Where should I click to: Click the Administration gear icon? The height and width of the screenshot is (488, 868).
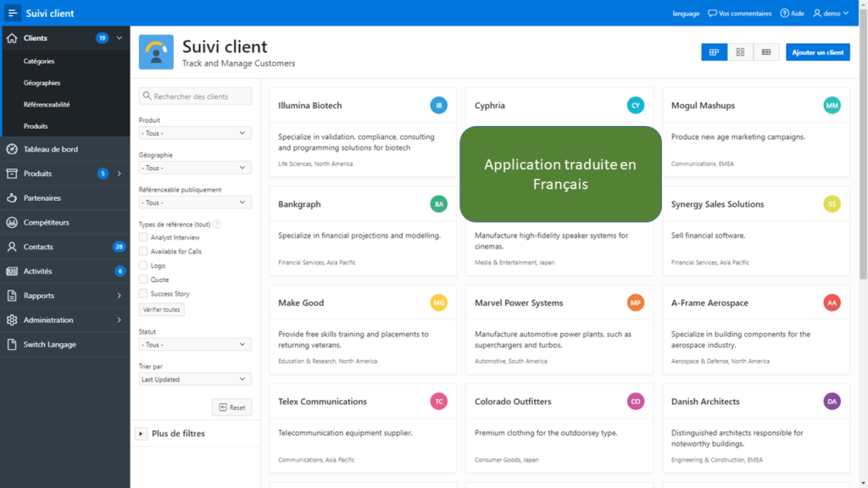(x=12, y=319)
